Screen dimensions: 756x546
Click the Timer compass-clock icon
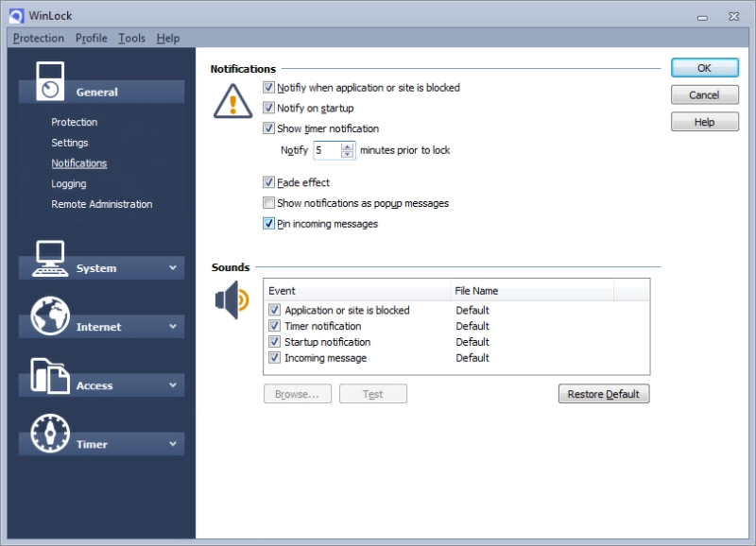point(50,434)
